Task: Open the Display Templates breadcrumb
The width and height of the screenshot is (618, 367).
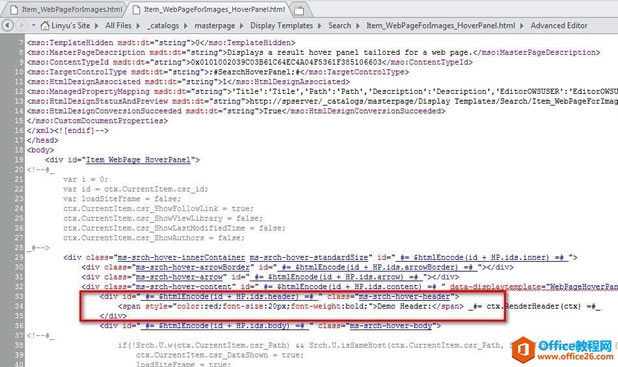Action: [281, 26]
